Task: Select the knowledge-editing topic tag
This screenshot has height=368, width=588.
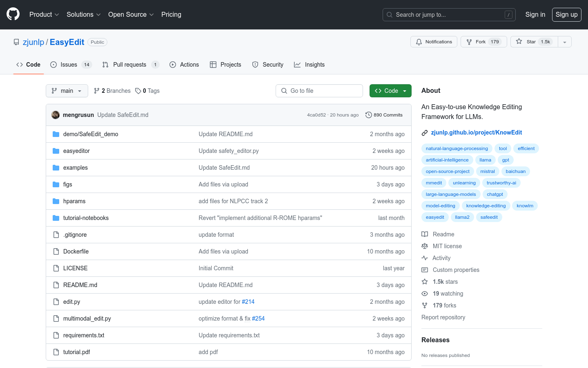Action: tap(486, 206)
